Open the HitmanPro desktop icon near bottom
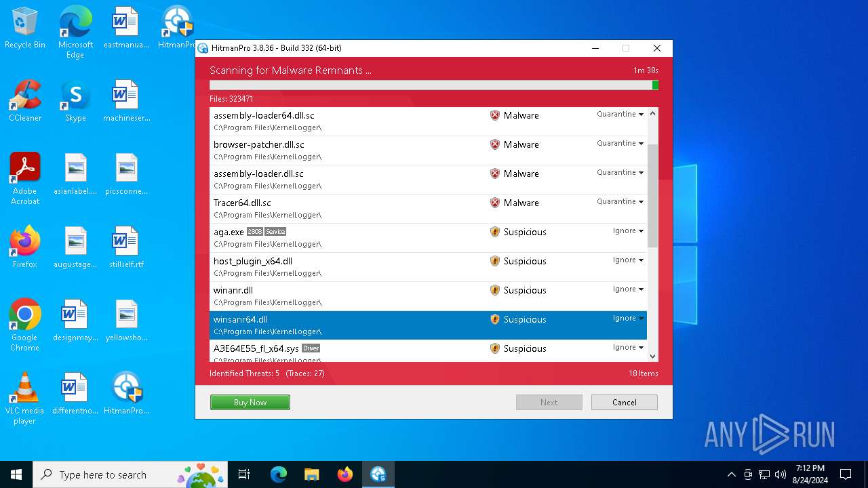The height and width of the screenshot is (488, 868). [126, 394]
